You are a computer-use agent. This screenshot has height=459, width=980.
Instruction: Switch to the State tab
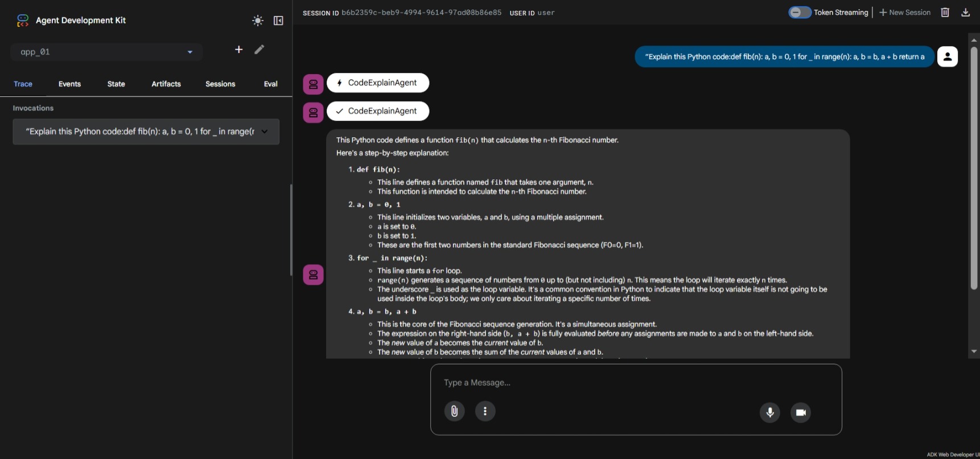116,84
